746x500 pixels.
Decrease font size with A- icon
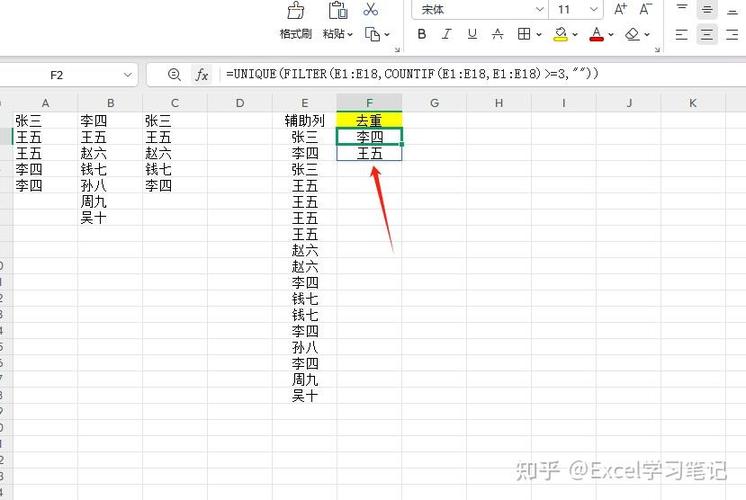645,9
